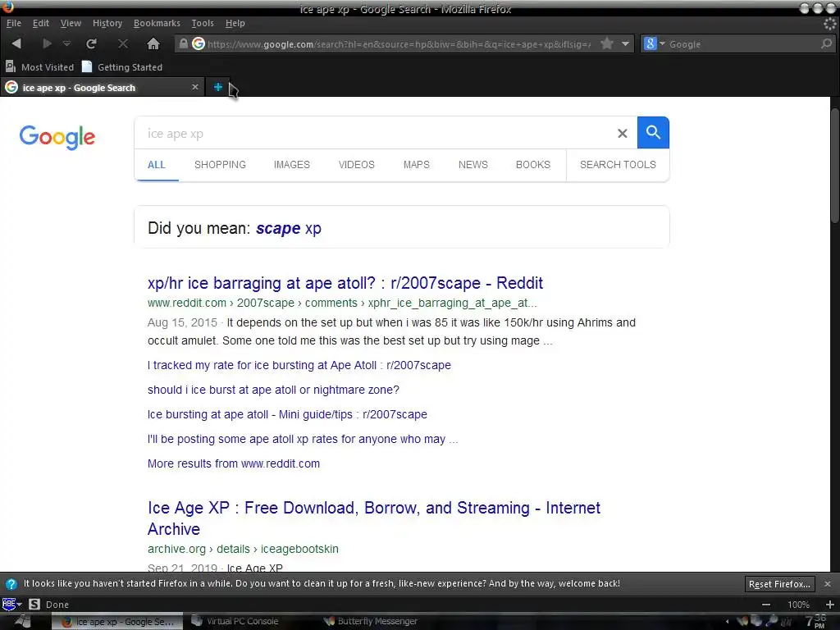Click the padlock site identity icon
This screenshot has width=840, height=630.
tap(183, 44)
